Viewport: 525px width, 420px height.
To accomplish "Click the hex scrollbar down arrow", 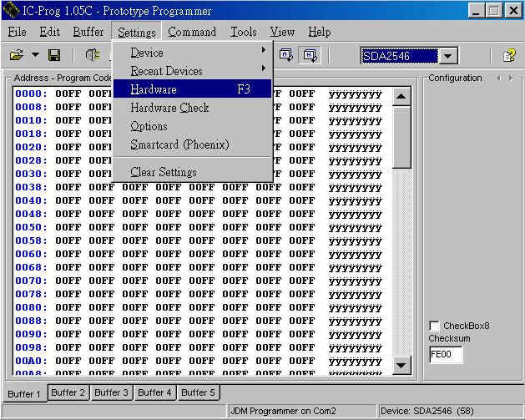I will [401, 365].
